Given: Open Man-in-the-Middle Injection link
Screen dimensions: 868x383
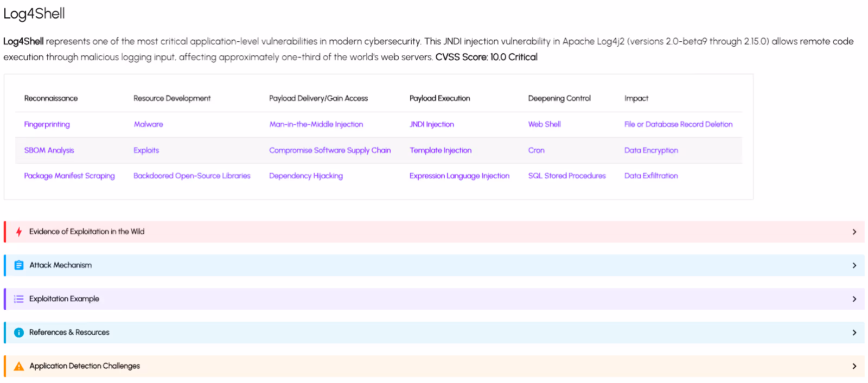Looking at the screenshot, I should click(x=316, y=124).
